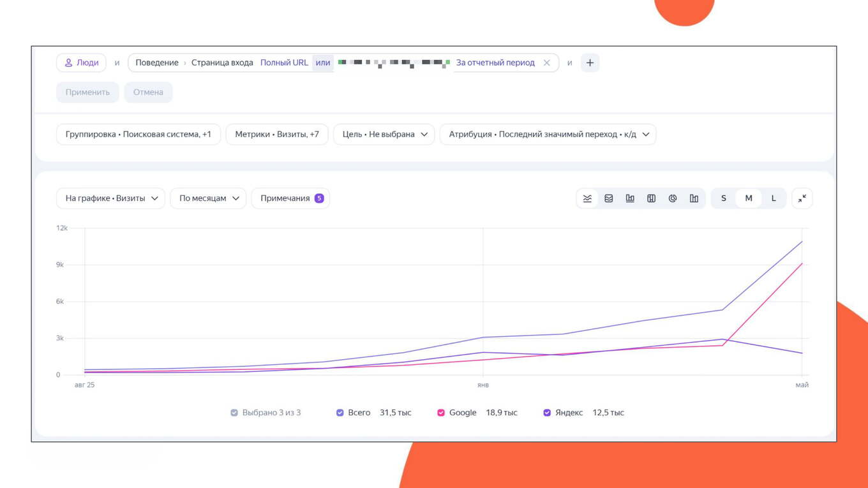The image size is (868, 488).
Task: Collapse the chart with the shrink arrows icon
Action: (802, 198)
